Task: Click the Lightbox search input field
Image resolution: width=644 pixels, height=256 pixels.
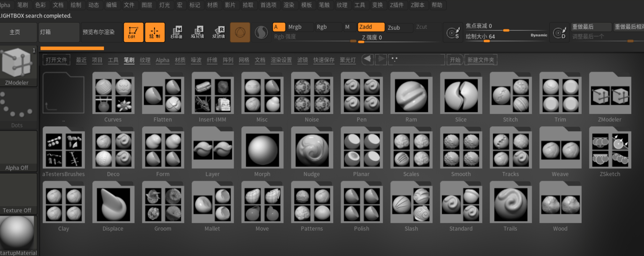Action: coord(416,60)
